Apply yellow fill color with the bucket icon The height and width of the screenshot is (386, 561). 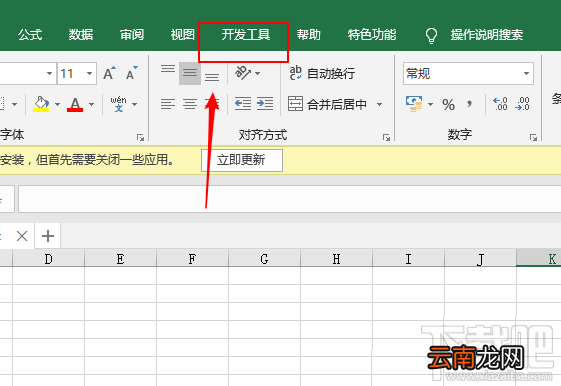coord(41,104)
